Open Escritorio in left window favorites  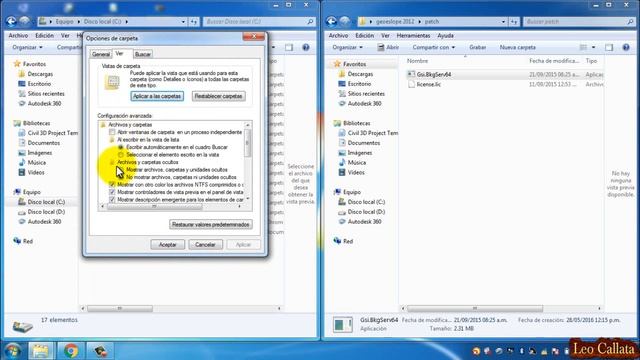point(39,84)
